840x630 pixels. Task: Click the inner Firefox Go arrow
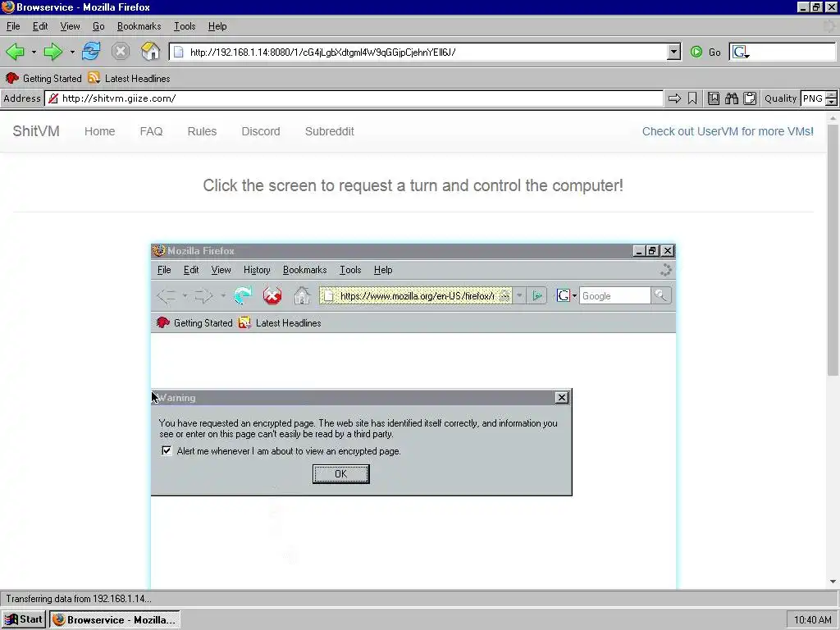pyautogui.click(x=536, y=295)
